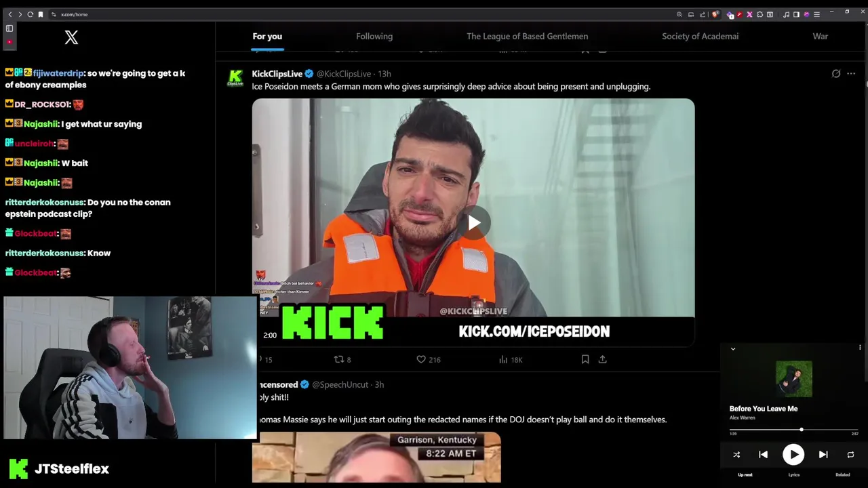Open the War tab
868x488 pixels.
click(x=821, y=37)
